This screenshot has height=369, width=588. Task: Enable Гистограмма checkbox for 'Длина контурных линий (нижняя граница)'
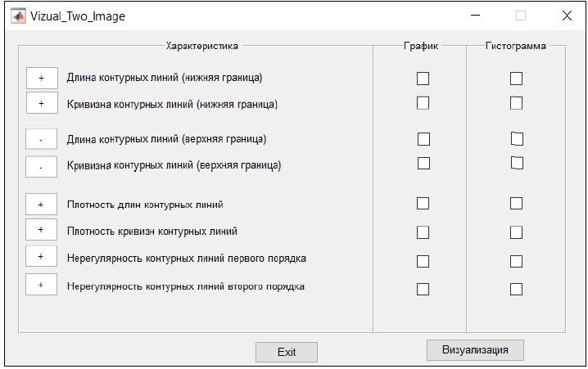click(517, 79)
